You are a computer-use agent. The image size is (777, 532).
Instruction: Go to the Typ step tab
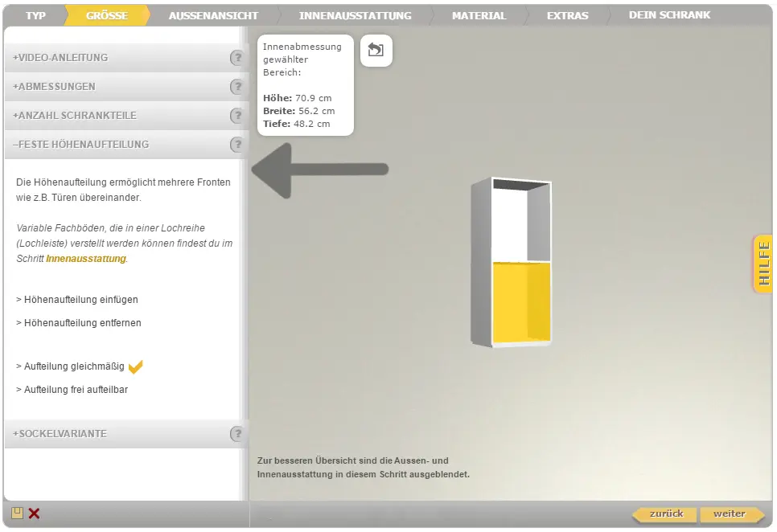click(x=35, y=16)
